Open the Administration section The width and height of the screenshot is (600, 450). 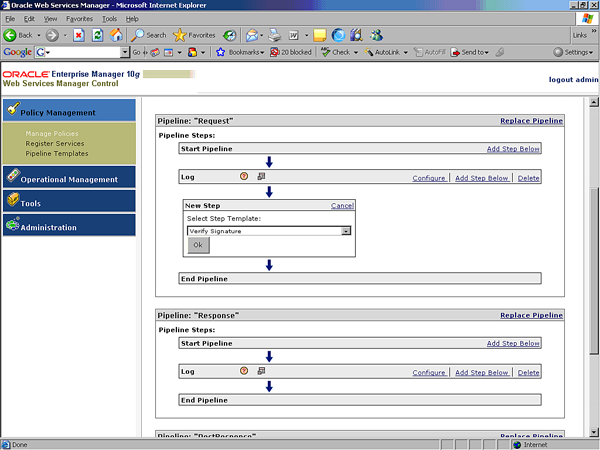click(69, 225)
